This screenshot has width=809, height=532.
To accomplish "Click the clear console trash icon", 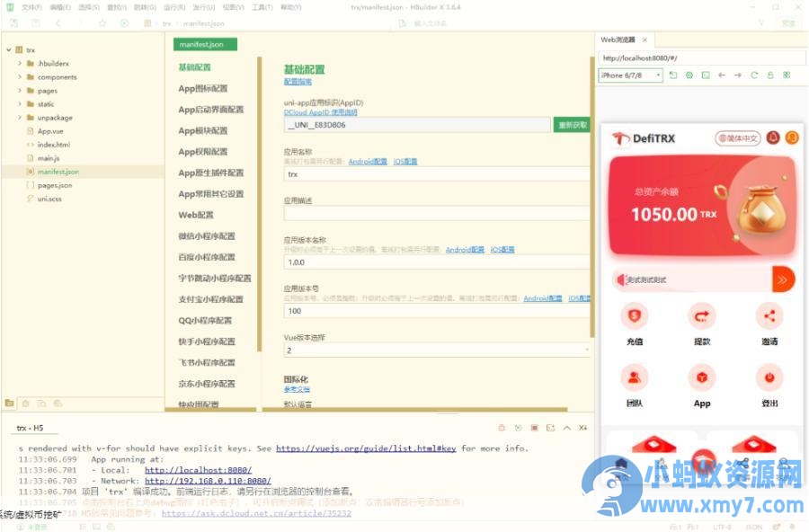I will tap(502, 428).
